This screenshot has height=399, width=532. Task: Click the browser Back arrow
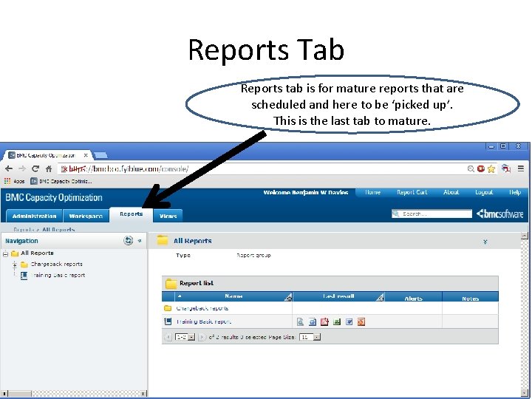click(9, 168)
